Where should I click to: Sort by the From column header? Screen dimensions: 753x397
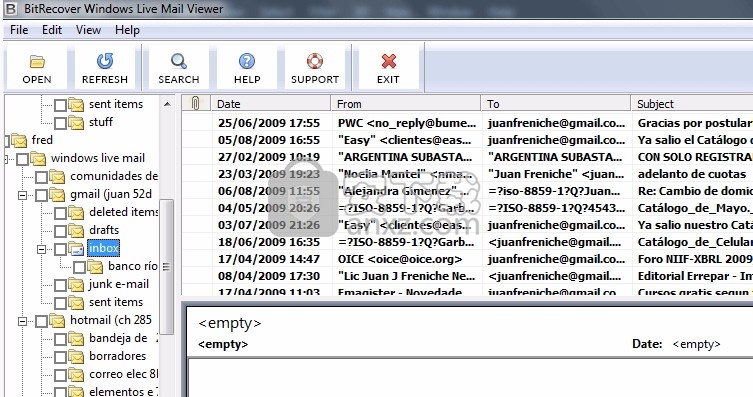[x=406, y=104]
